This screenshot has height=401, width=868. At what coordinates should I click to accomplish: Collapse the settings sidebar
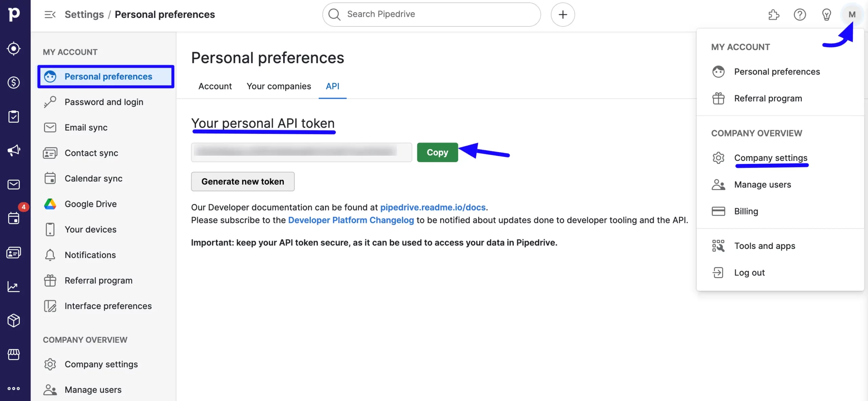[x=50, y=14]
